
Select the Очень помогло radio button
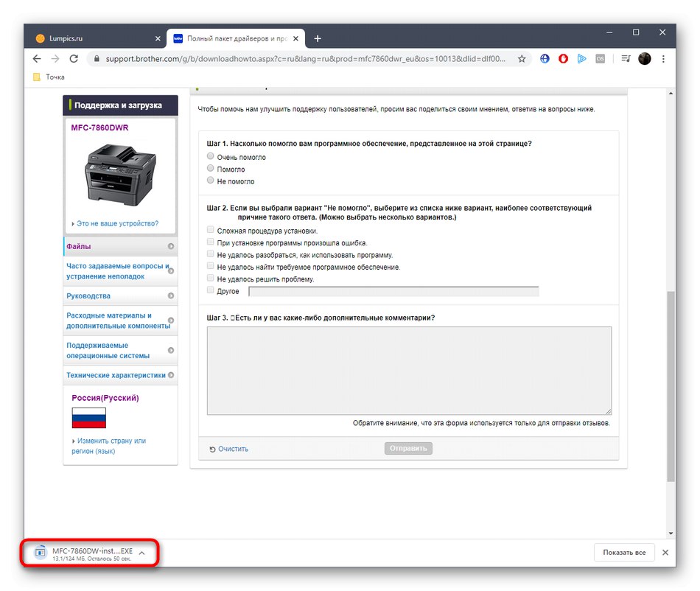[210, 156]
